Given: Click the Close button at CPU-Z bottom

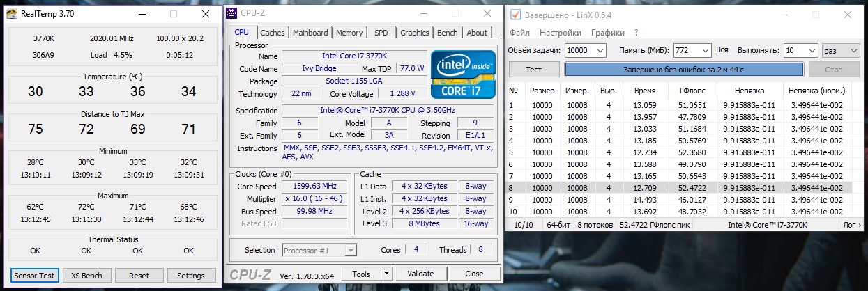Looking at the screenshot, I should 474,274.
